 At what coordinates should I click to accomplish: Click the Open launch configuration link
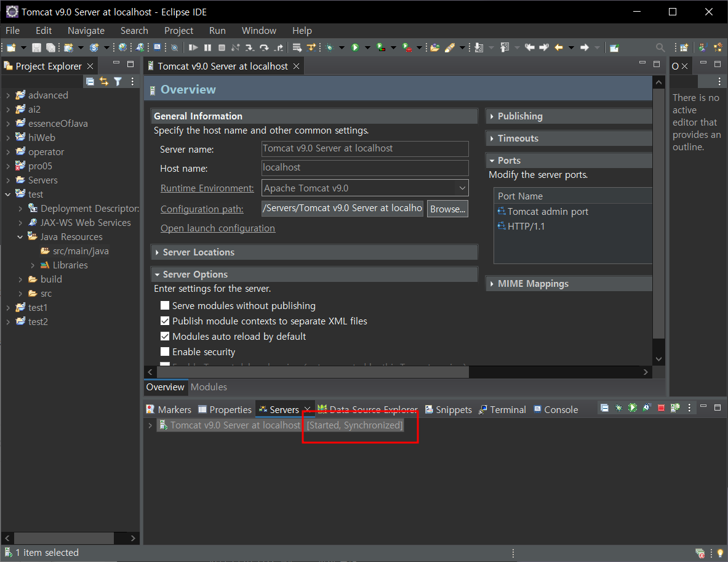point(218,228)
